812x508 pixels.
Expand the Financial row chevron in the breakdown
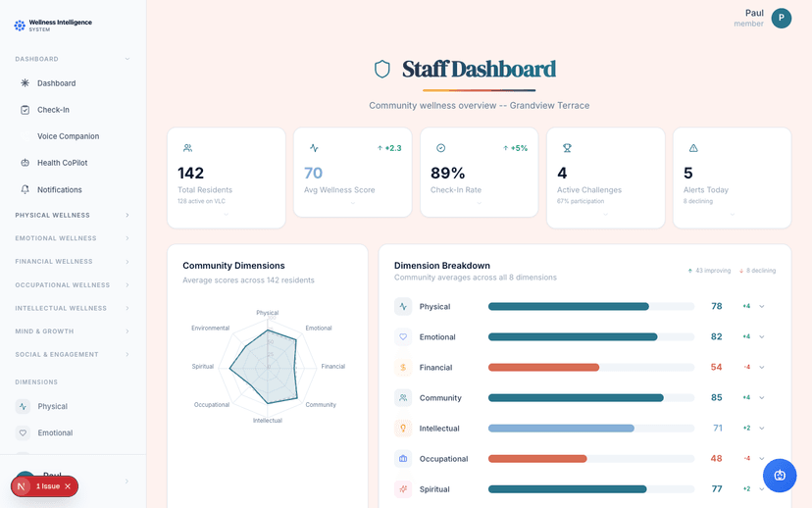[x=762, y=368]
